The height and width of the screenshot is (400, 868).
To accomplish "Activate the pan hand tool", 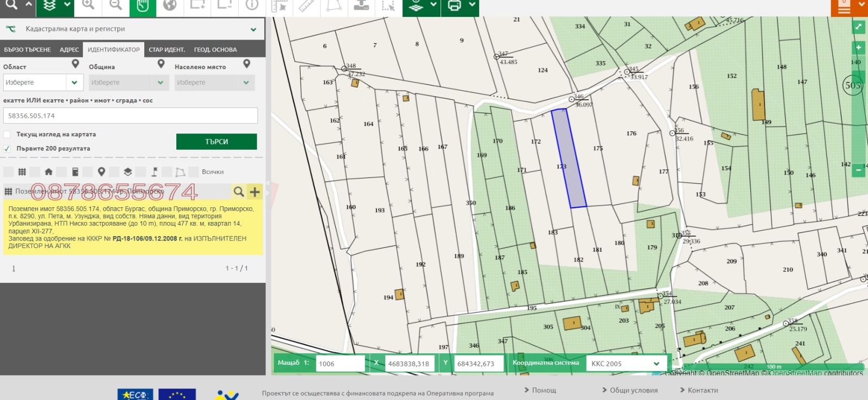I will (x=143, y=7).
